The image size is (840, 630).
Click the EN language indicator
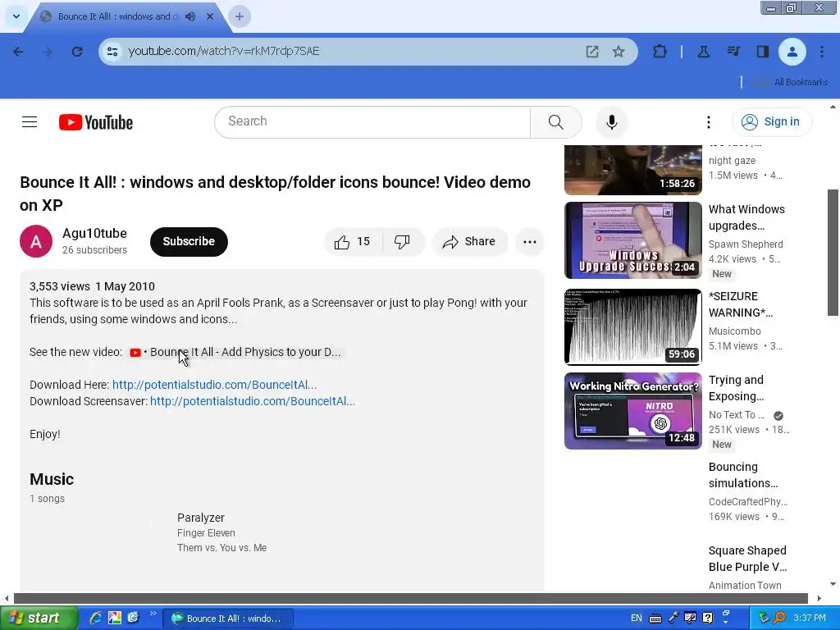click(x=636, y=619)
